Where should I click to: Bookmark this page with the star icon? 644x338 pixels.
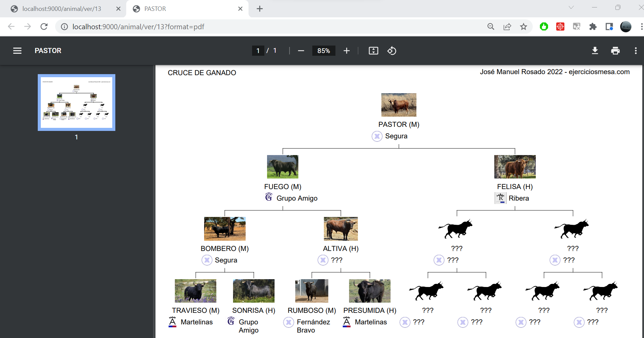click(524, 27)
